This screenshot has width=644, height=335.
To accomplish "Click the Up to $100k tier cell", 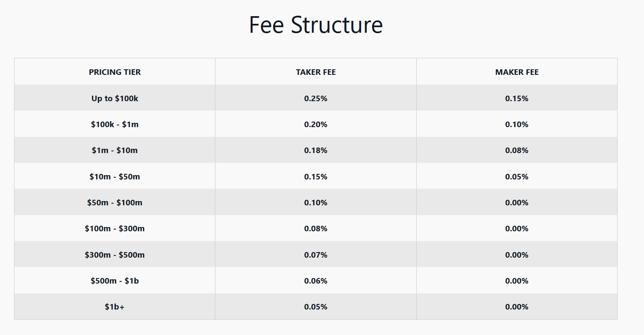I will coord(115,98).
